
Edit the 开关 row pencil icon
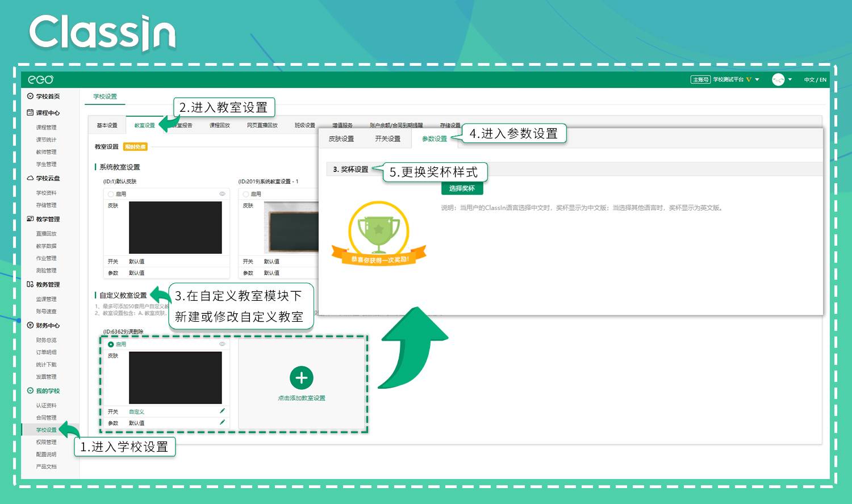pyautogui.click(x=222, y=411)
